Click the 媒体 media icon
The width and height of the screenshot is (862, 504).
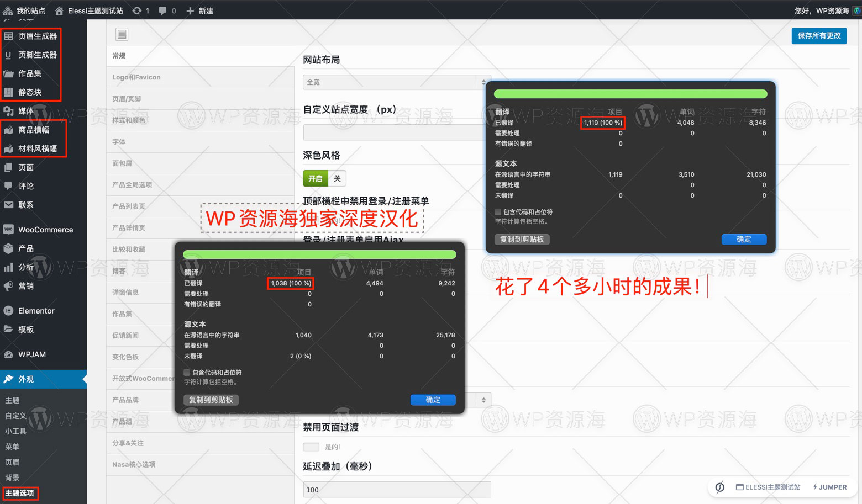8,111
